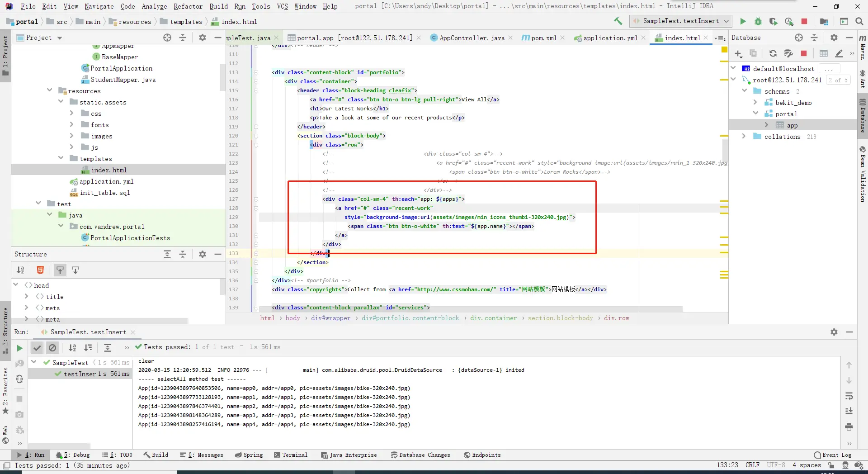The width and height of the screenshot is (868, 474).
Task: Open Endpoints tool window
Action: (x=482, y=455)
